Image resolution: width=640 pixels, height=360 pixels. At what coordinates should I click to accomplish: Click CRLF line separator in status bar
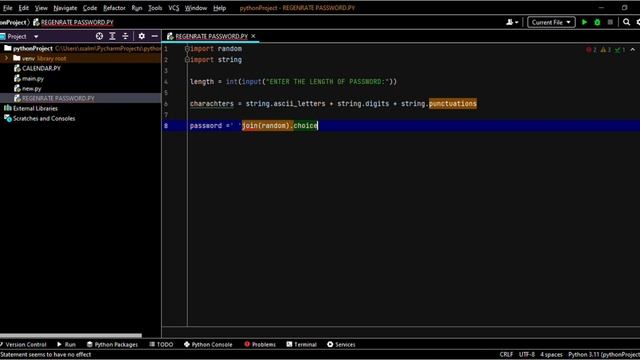tap(506, 355)
